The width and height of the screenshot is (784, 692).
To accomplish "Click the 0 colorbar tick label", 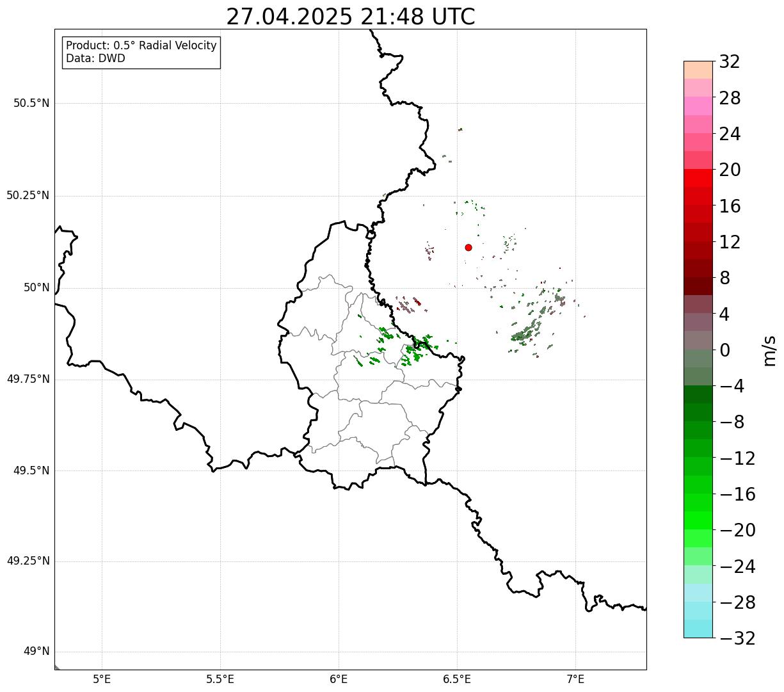I will point(724,350).
